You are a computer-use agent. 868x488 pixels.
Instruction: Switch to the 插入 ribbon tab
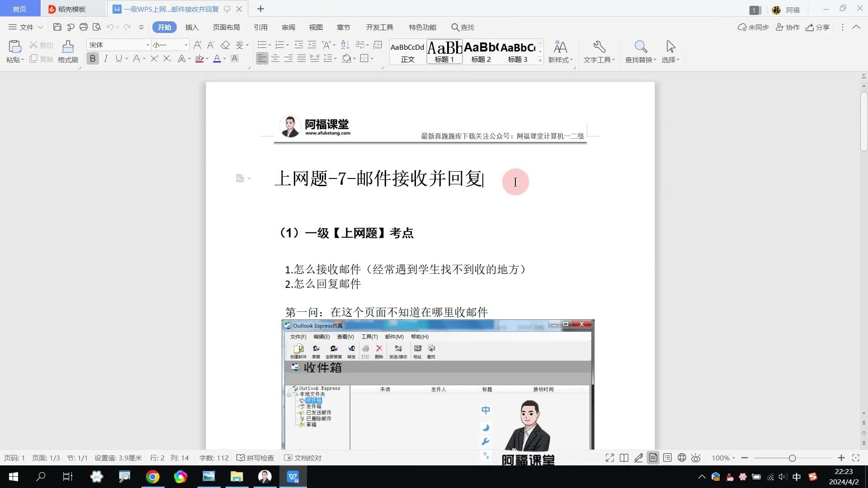tap(192, 27)
